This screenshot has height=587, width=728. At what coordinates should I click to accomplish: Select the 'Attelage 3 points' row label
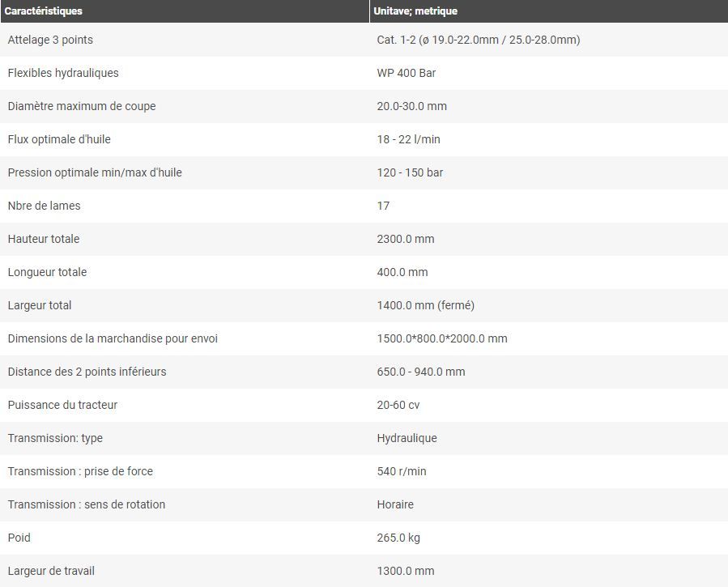[x=50, y=40]
